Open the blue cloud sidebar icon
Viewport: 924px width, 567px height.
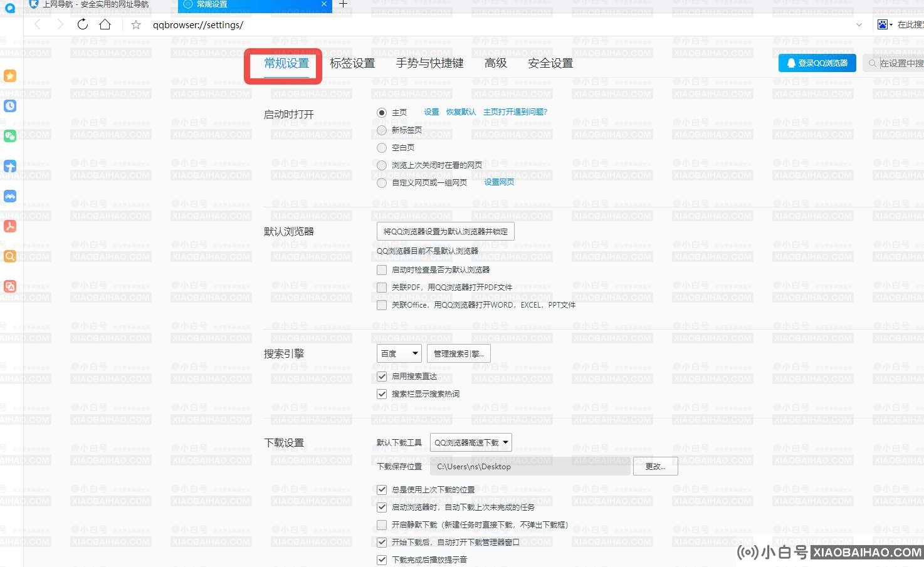pos(10,196)
